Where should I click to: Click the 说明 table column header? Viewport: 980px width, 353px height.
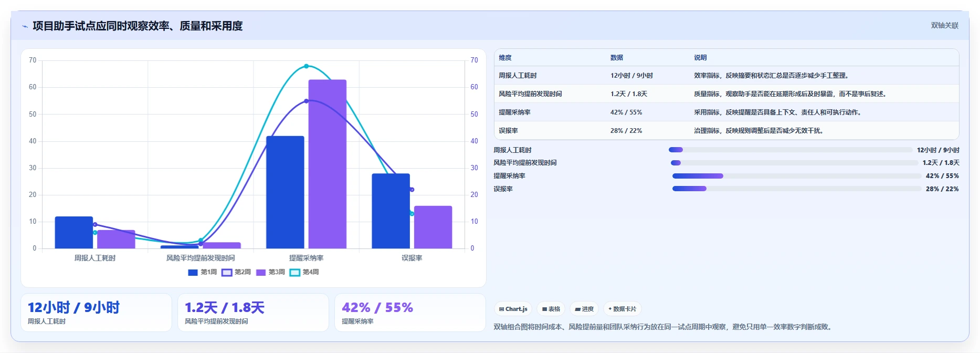[x=700, y=58]
